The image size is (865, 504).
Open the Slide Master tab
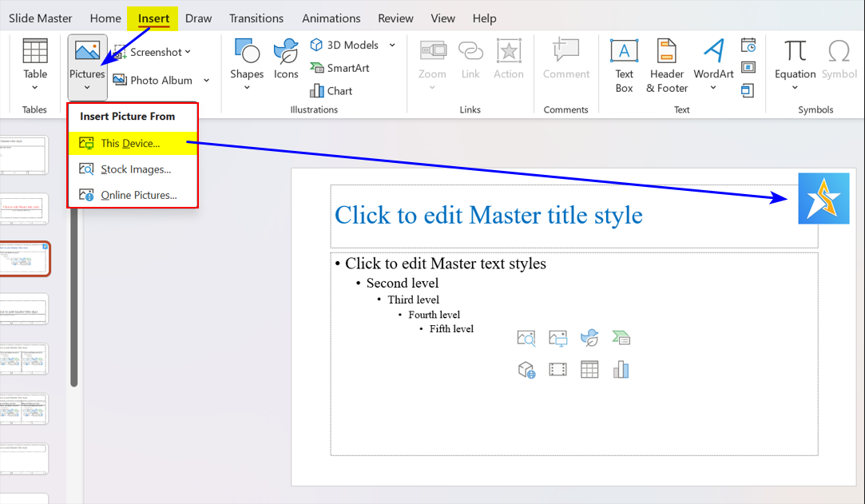[41, 18]
